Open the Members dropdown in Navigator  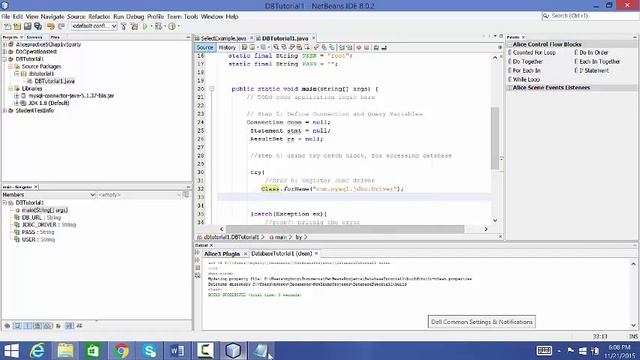click(49, 195)
